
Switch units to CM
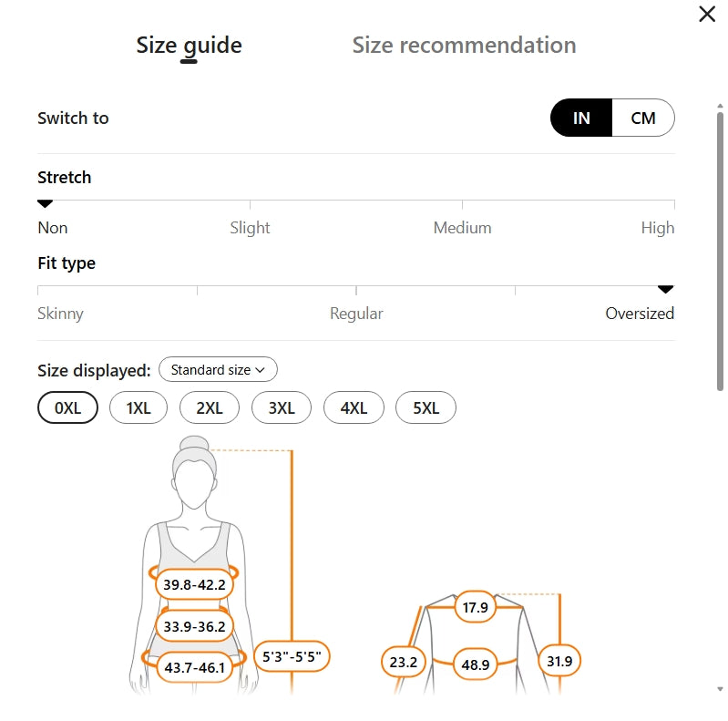point(643,118)
